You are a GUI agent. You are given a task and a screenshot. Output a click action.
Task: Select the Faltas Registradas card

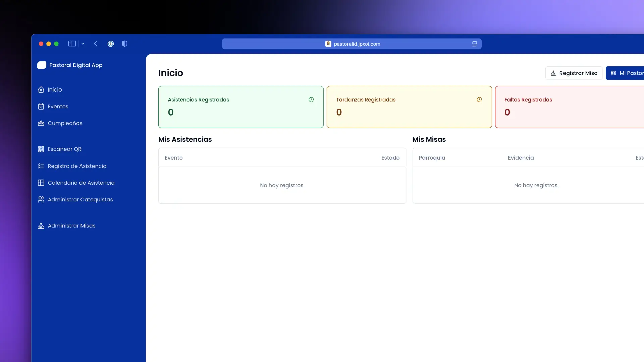pyautogui.click(x=570, y=107)
